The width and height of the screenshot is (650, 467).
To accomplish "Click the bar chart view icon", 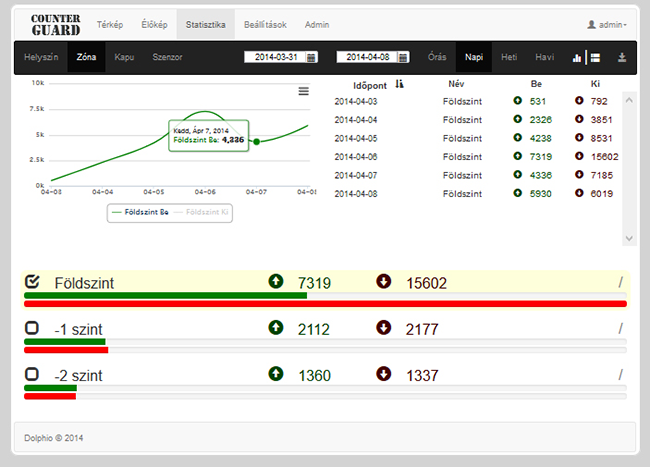I will (x=577, y=58).
